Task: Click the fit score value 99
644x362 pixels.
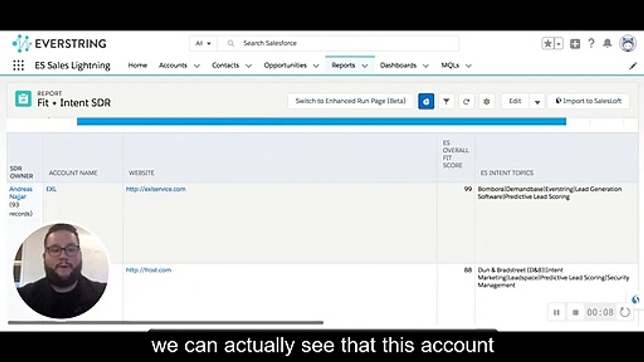Action: 468,189
